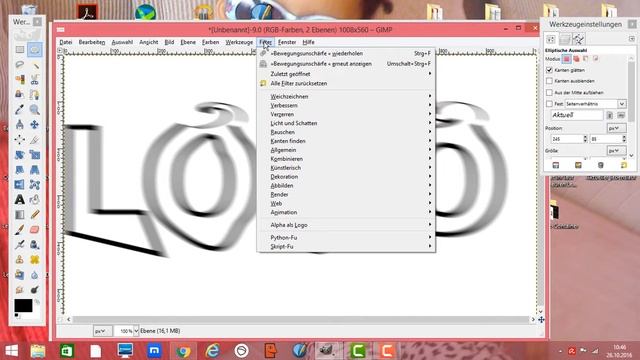640x360 pixels.
Task: Click Bewegungsunschärfe wiederholen menu entry
Action: pyautogui.click(x=346, y=53)
